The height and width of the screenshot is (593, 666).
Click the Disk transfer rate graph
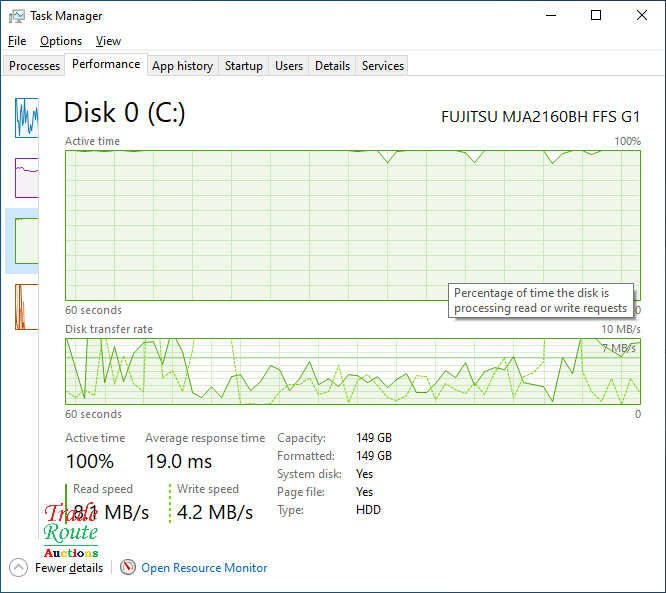point(352,372)
